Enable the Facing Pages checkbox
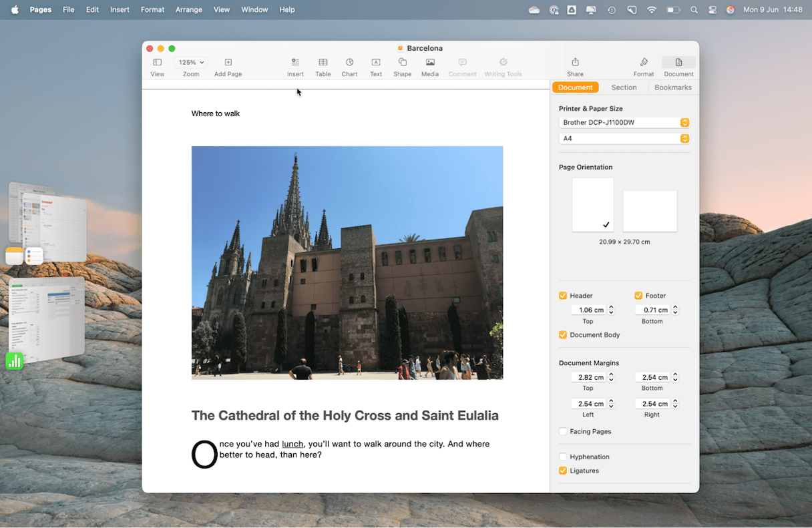812x528 pixels. pyautogui.click(x=563, y=432)
